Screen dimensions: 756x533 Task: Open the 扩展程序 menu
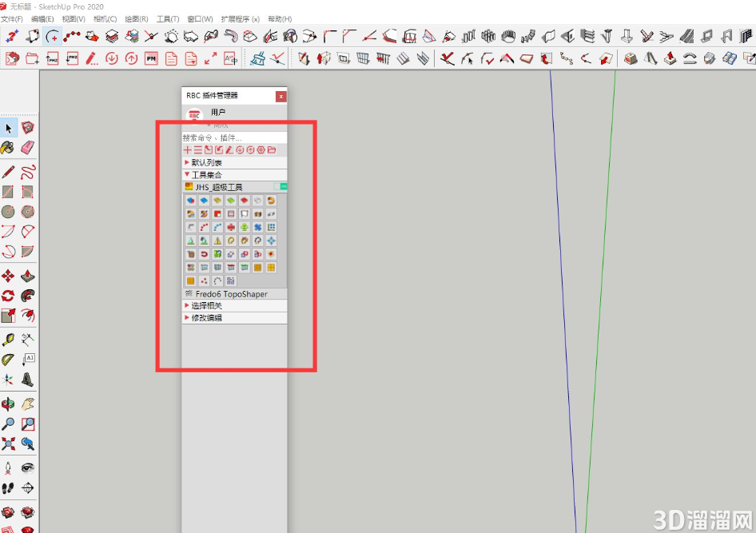coord(240,19)
